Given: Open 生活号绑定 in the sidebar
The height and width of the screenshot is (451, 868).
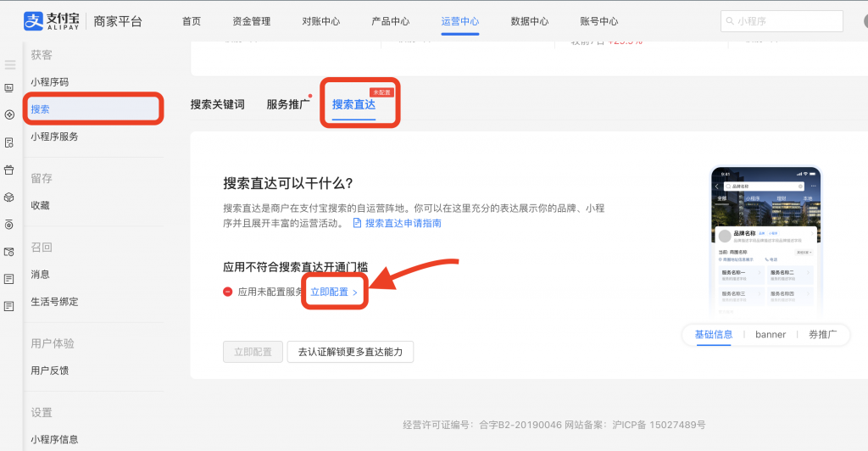Looking at the screenshot, I should tap(54, 302).
